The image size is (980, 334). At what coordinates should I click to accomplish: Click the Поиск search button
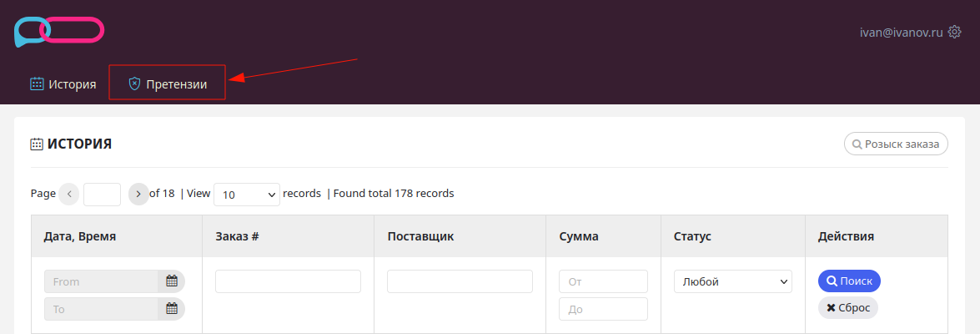coord(849,281)
